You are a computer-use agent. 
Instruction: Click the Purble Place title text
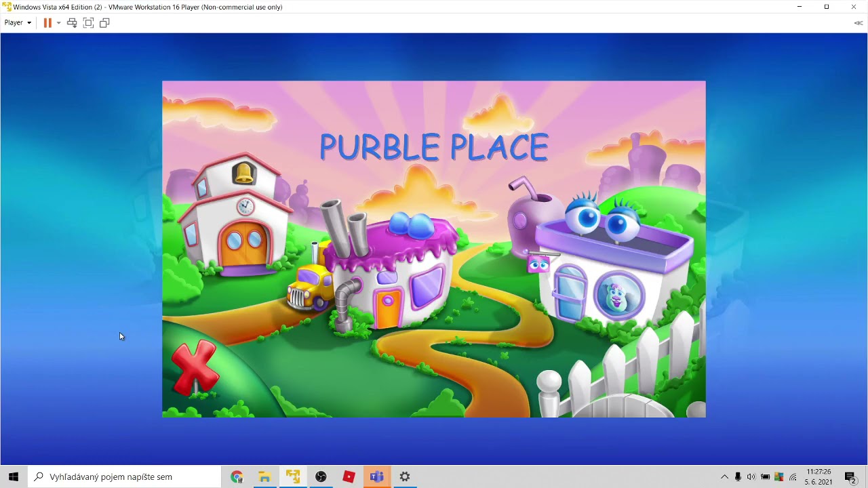[x=434, y=147]
